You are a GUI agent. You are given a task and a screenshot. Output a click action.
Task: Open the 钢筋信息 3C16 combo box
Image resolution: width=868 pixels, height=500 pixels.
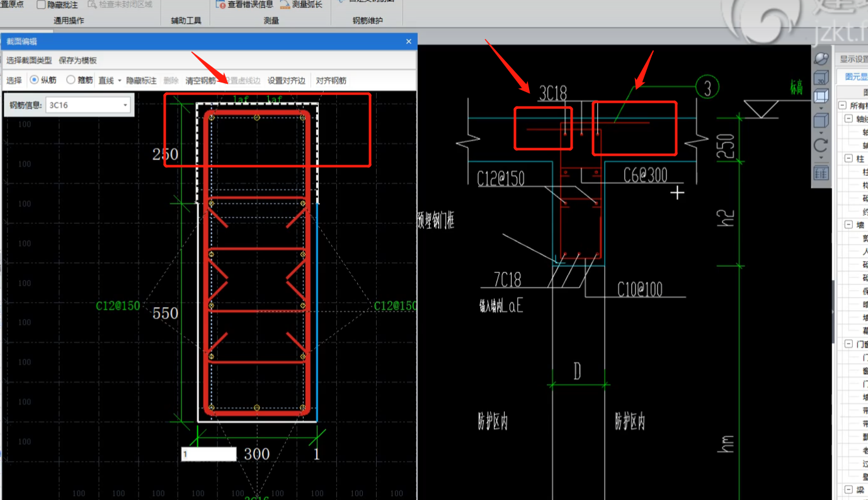coord(88,105)
